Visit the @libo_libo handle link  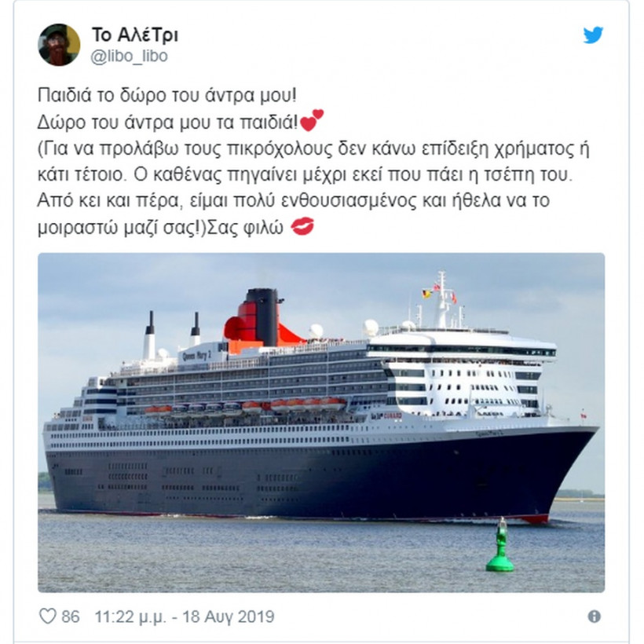tap(129, 57)
